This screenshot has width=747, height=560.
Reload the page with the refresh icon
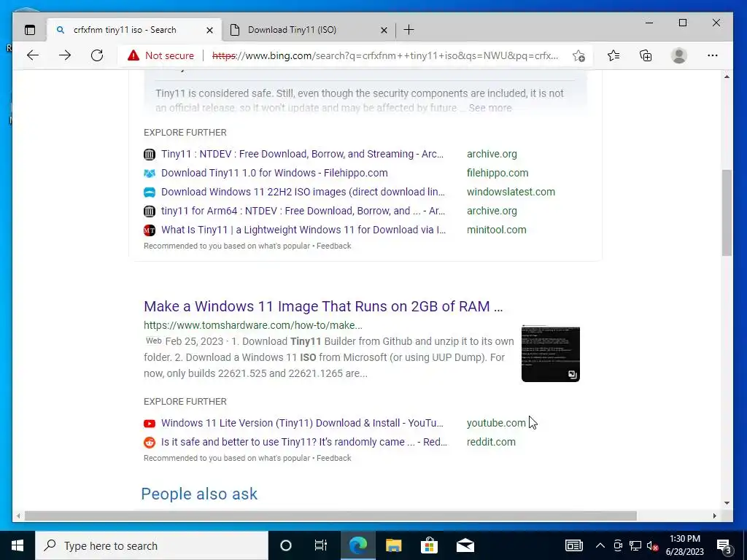97,55
